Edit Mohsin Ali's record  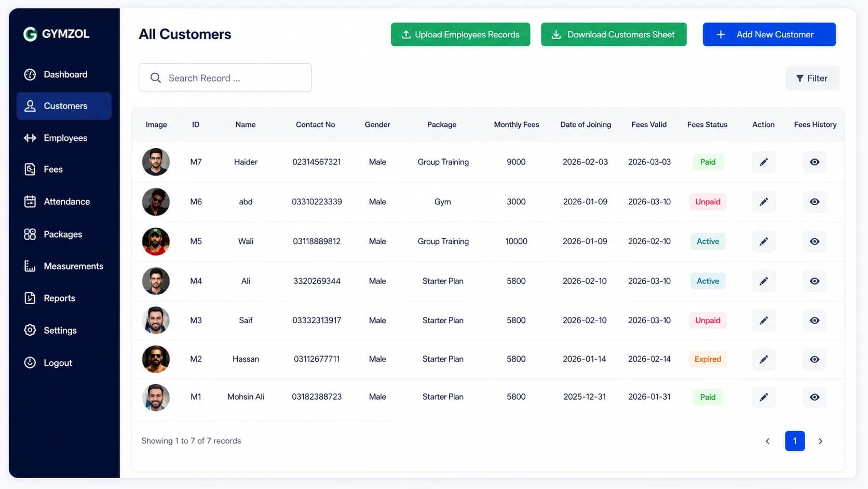point(764,397)
